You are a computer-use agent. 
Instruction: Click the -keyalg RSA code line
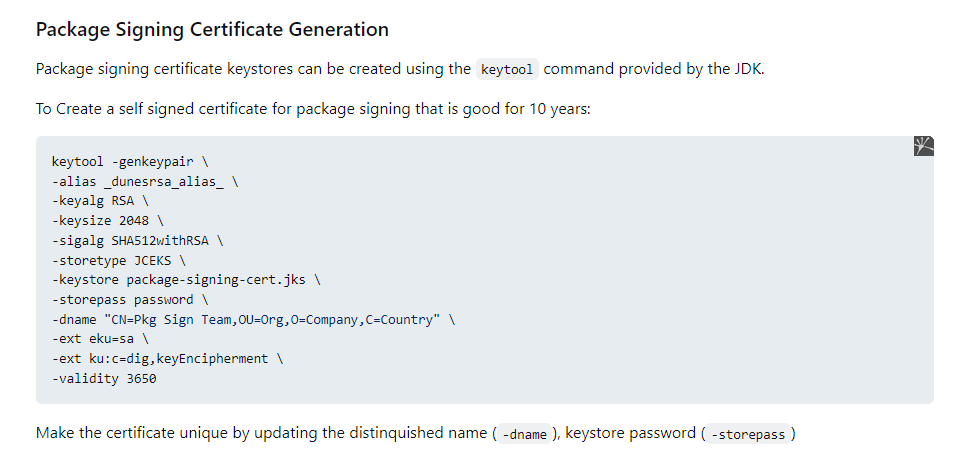pos(99,201)
